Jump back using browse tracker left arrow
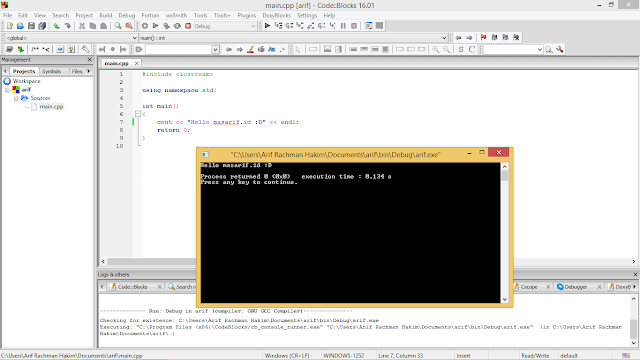 point(458,38)
